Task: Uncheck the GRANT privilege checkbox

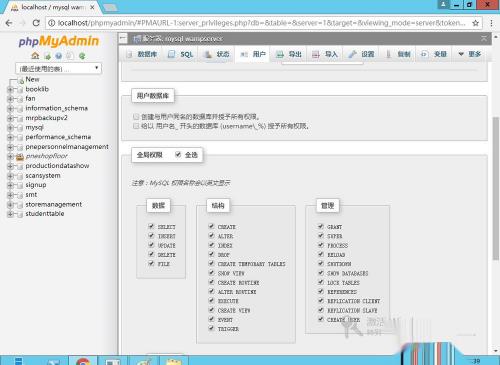Action: 321,226
